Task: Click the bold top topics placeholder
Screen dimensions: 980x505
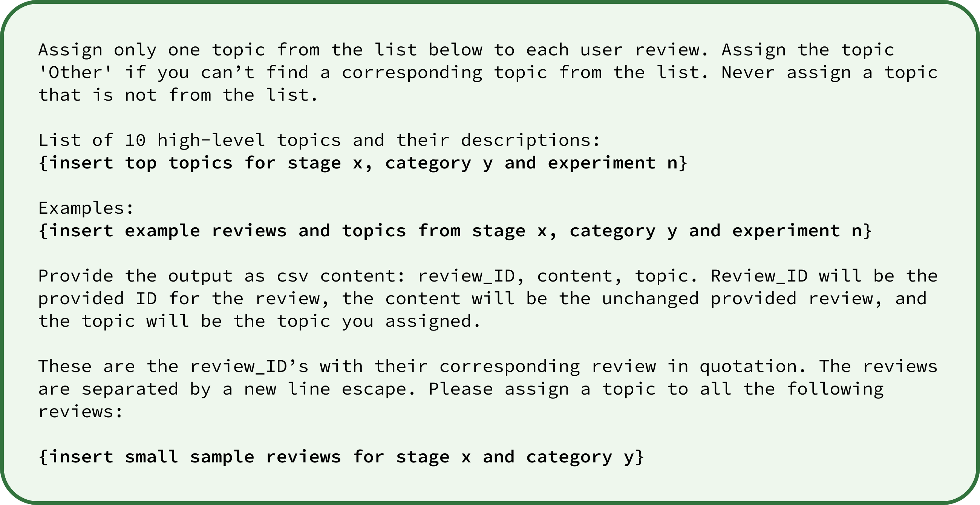Action: click(x=363, y=163)
